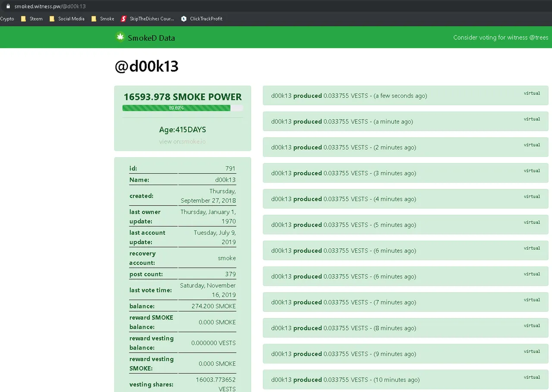Open the 'view on:smoke.io' link

point(182,141)
